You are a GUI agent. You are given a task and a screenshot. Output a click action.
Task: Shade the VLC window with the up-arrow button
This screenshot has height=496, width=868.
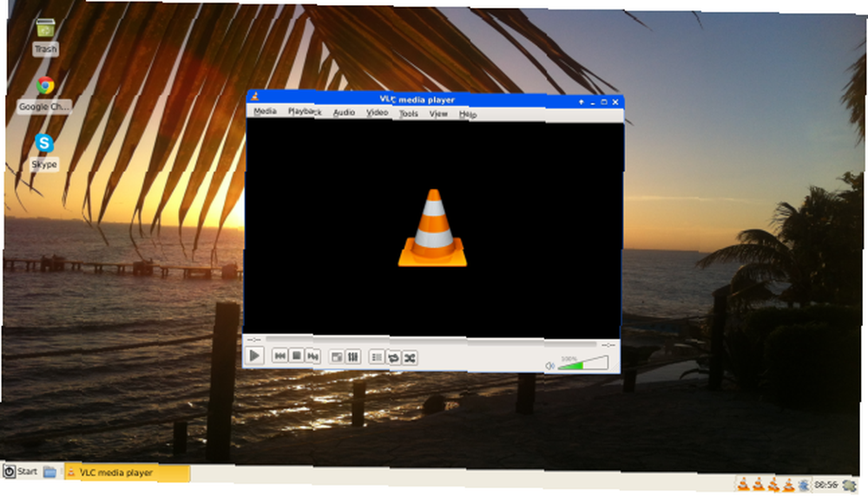click(582, 101)
